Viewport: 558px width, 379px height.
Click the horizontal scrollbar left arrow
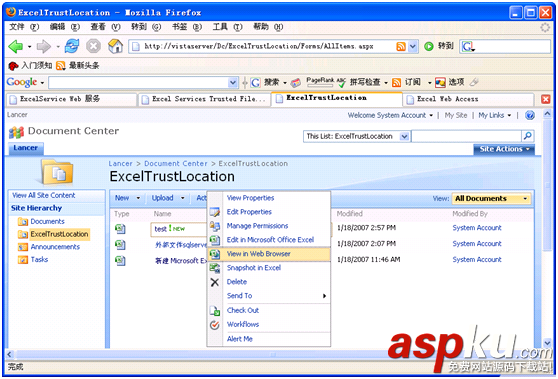coord(10,354)
